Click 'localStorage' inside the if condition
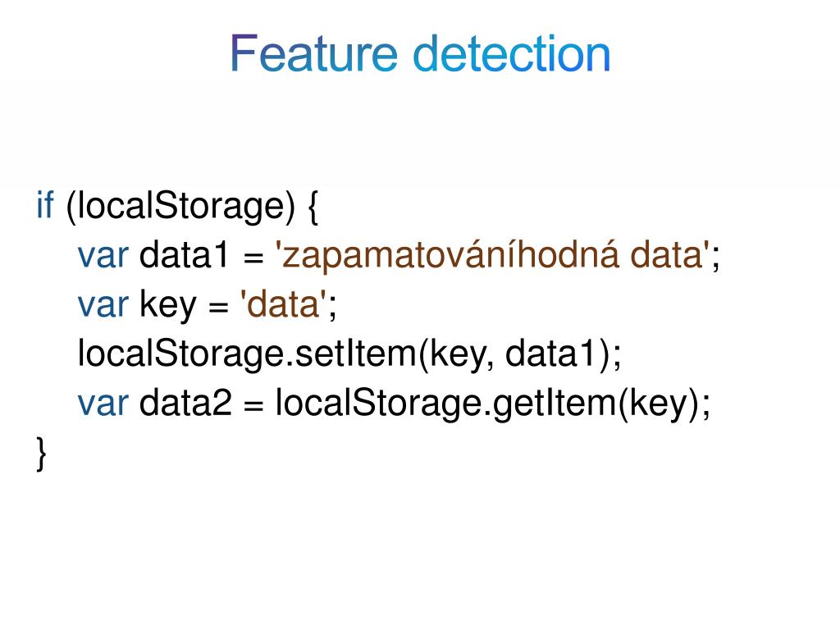This screenshot has height=630, width=840. click(180, 206)
